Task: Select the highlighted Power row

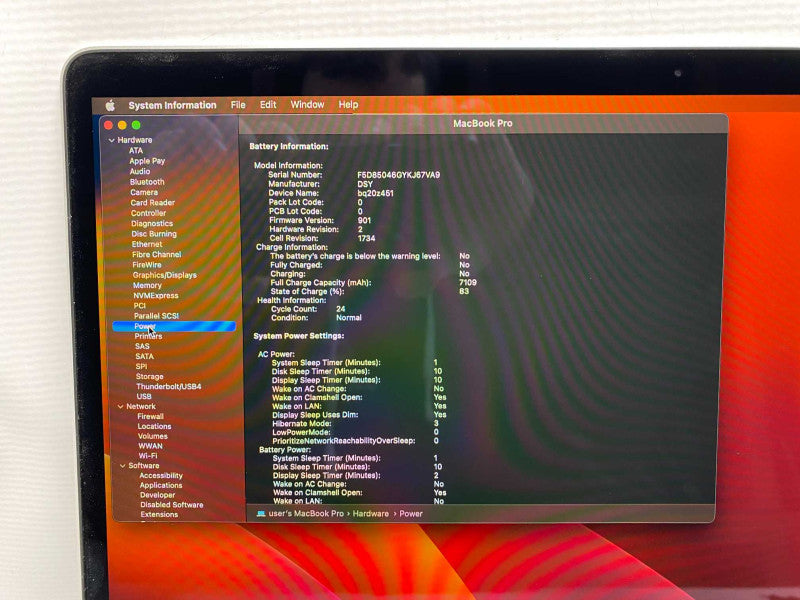Action: point(174,326)
